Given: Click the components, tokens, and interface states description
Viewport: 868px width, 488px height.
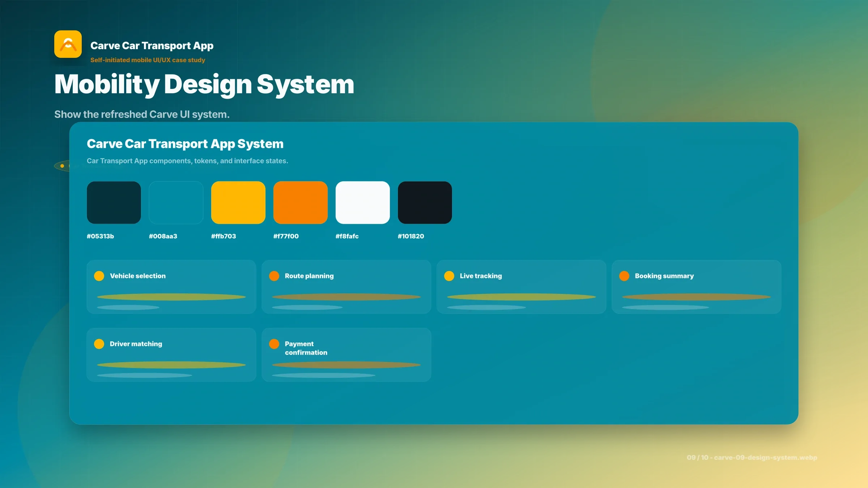Looking at the screenshot, I should coord(187,161).
